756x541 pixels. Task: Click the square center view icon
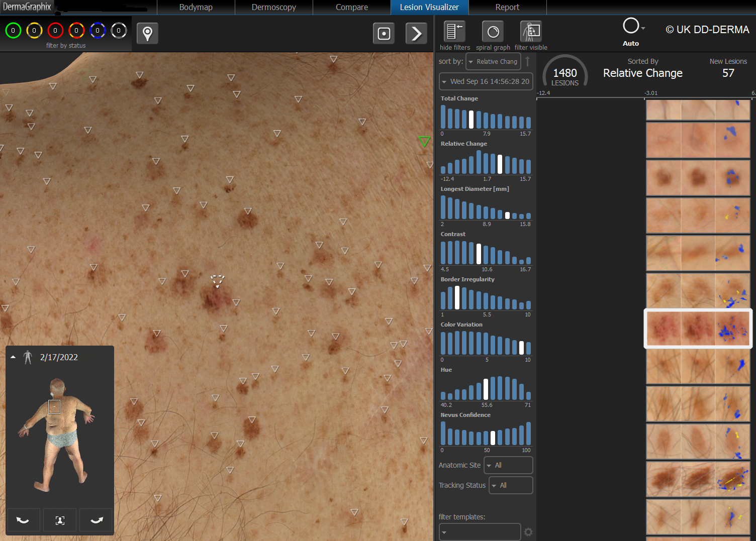tap(384, 34)
